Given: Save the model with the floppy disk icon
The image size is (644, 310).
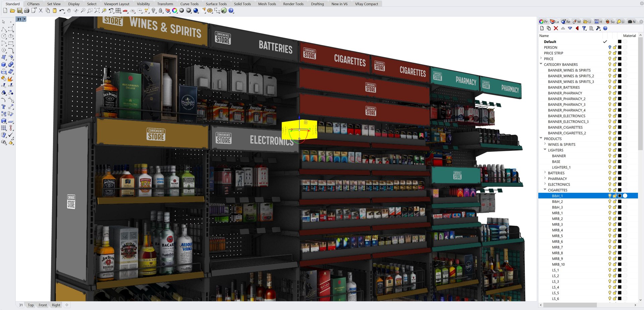Looking at the screenshot, I should (19, 11).
